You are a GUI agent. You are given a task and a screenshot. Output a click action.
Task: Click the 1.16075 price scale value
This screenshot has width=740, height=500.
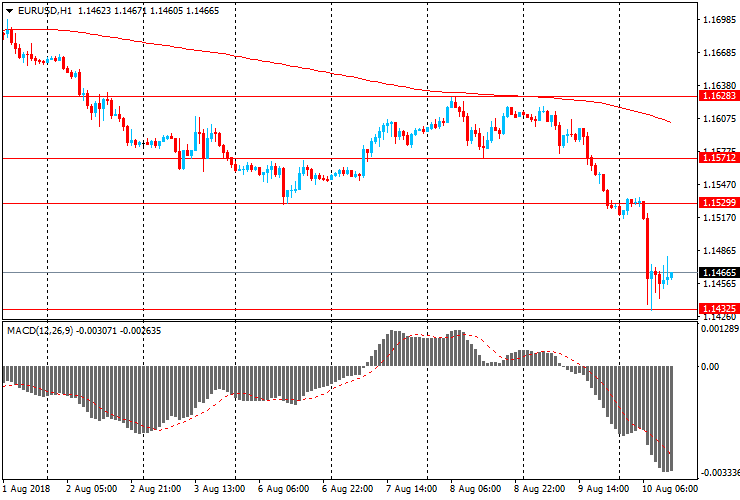(719, 119)
